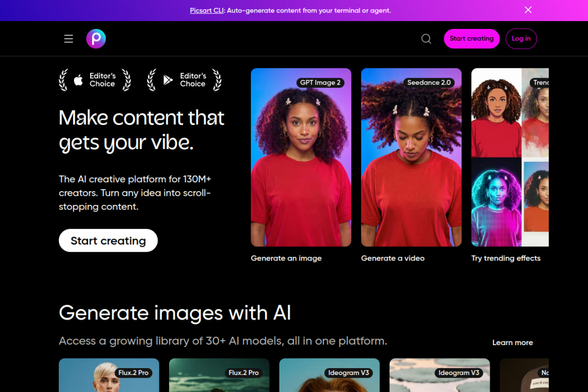Screen dimensions: 588x392
Task: Click the Access a growing library subtitle
Action: [223, 341]
